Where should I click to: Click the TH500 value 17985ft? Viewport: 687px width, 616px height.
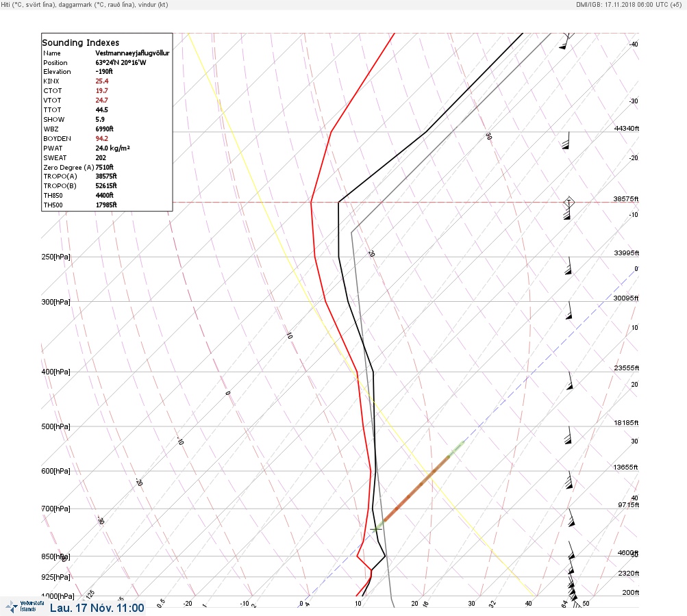click(106, 205)
